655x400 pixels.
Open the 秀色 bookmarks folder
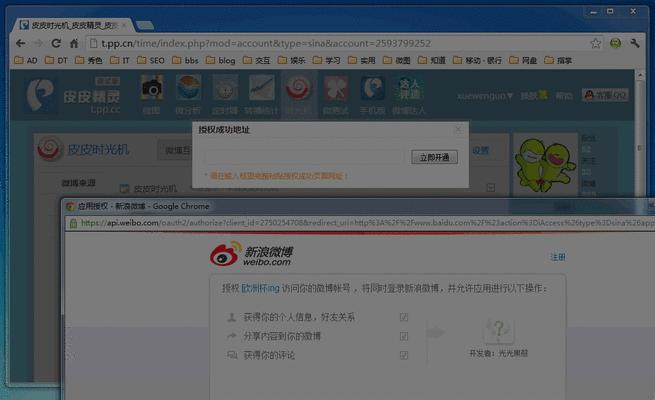point(89,61)
